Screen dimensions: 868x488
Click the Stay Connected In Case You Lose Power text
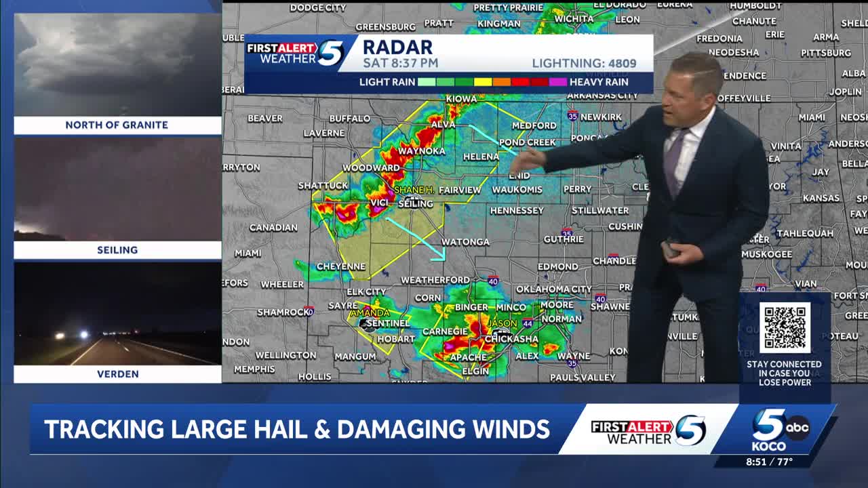(x=784, y=373)
